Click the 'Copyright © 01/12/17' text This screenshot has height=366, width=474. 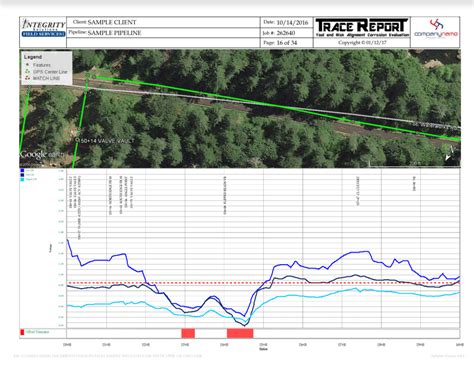(x=362, y=43)
